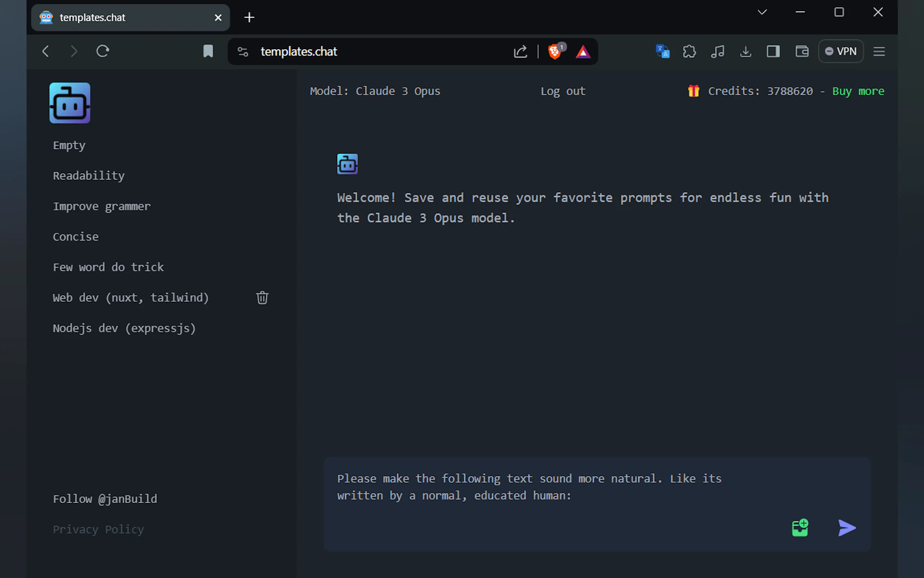The width and height of the screenshot is (924, 578).
Task: Open the extensions puzzle piece icon
Action: pos(689,51)
